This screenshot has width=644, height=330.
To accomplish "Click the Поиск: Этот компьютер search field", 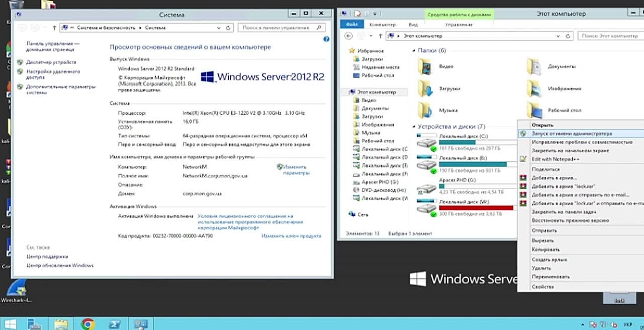I will coord(611,36).
